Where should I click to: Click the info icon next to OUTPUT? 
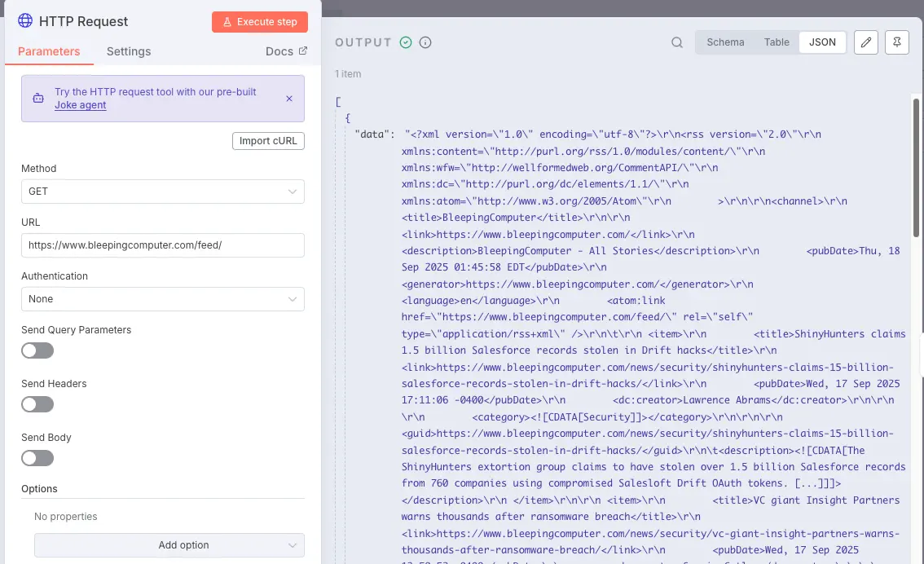[x=425, y=42]
